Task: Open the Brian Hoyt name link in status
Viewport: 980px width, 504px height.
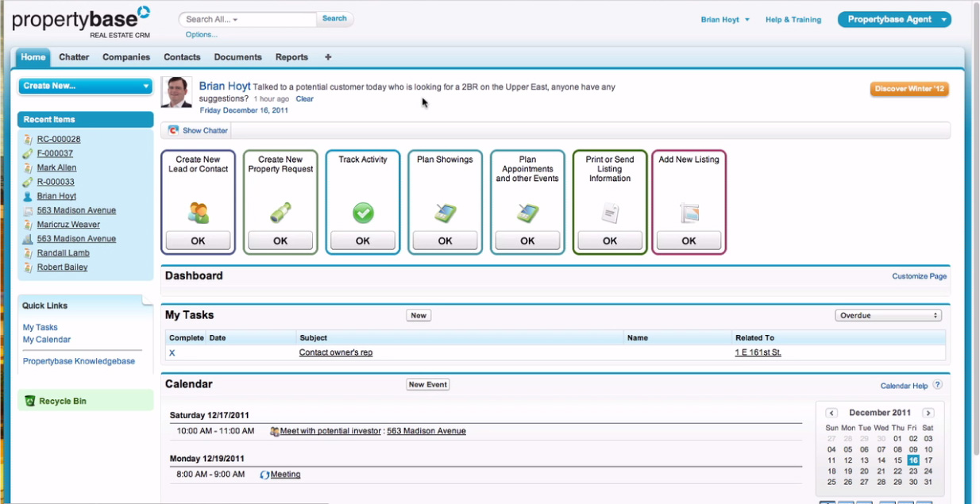Action: pyautogui.click(x=225, y=86)
